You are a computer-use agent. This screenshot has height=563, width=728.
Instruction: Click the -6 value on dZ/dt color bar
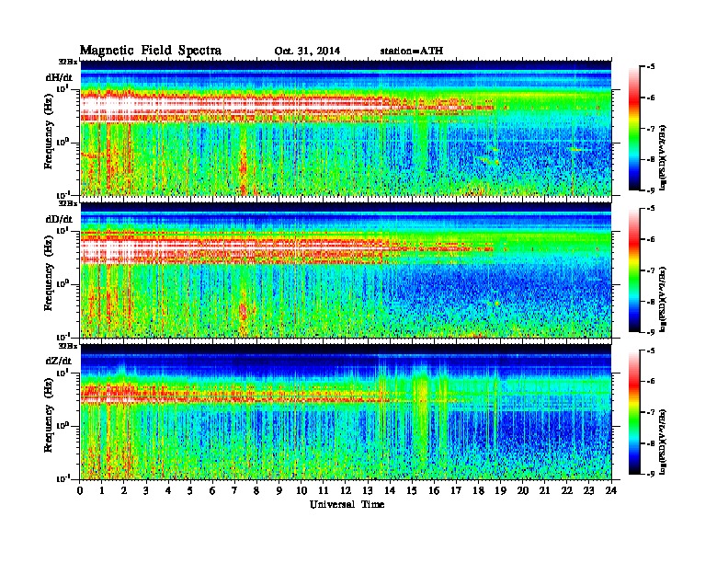(651, 381)
